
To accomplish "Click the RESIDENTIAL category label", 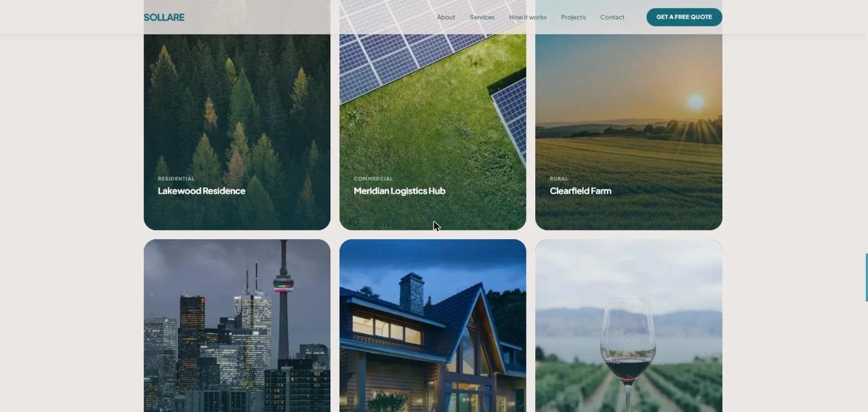I will tap(176, 179).
